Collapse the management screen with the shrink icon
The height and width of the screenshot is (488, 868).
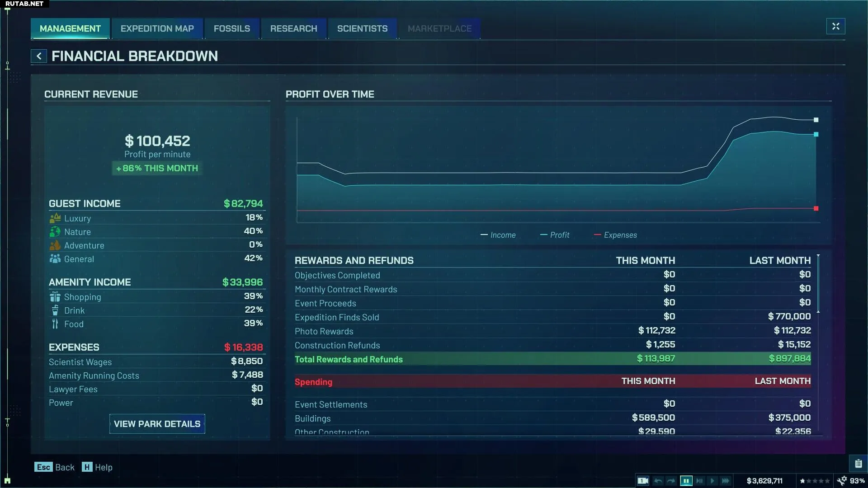click(835, 26)
